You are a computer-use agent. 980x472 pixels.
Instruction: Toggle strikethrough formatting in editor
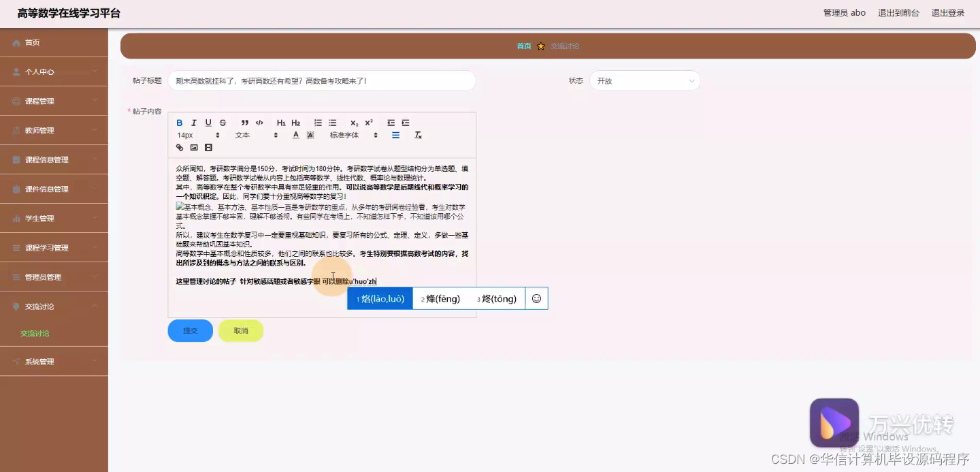pos(223,123)
